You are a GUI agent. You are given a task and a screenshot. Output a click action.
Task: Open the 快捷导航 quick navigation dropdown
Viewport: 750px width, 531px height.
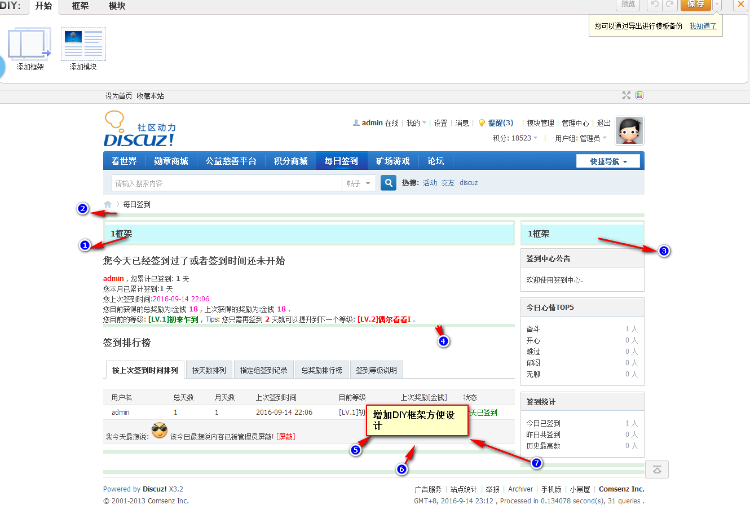tap(608, 162)
